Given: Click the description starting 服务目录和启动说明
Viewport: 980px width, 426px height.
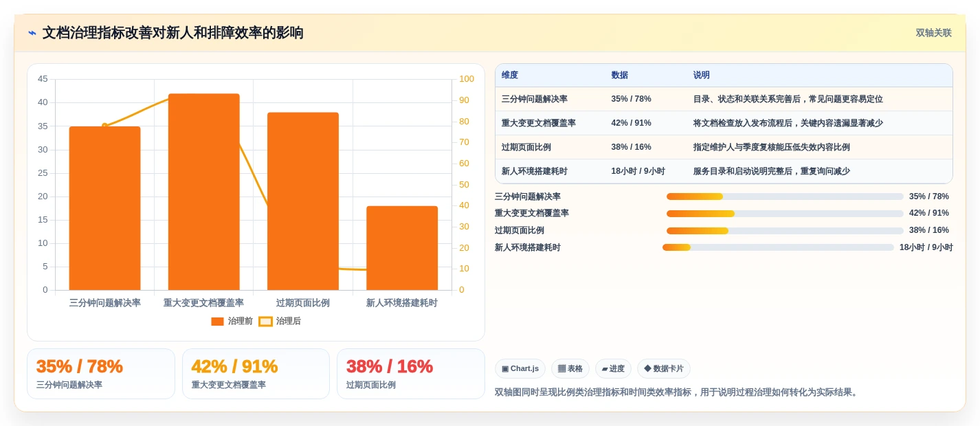Looking at the screenshot, I should pos(771,171).
